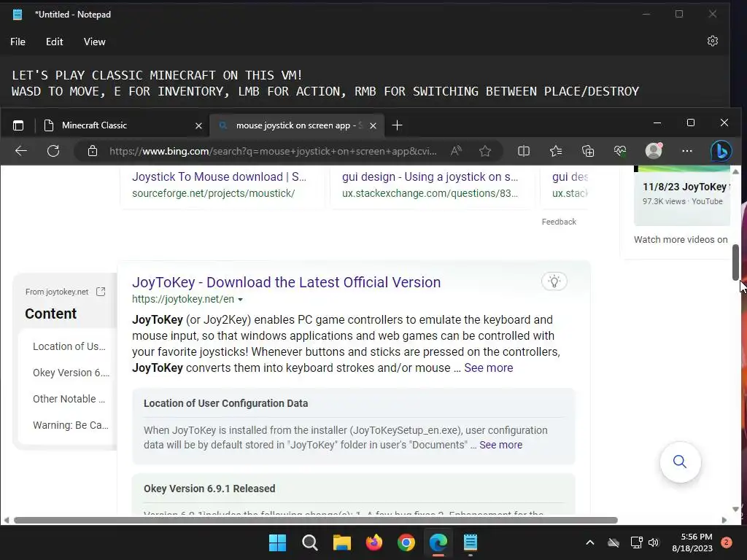Expand the joytokey.net/en URL dropdown arrow

click(x=240, y=300)
